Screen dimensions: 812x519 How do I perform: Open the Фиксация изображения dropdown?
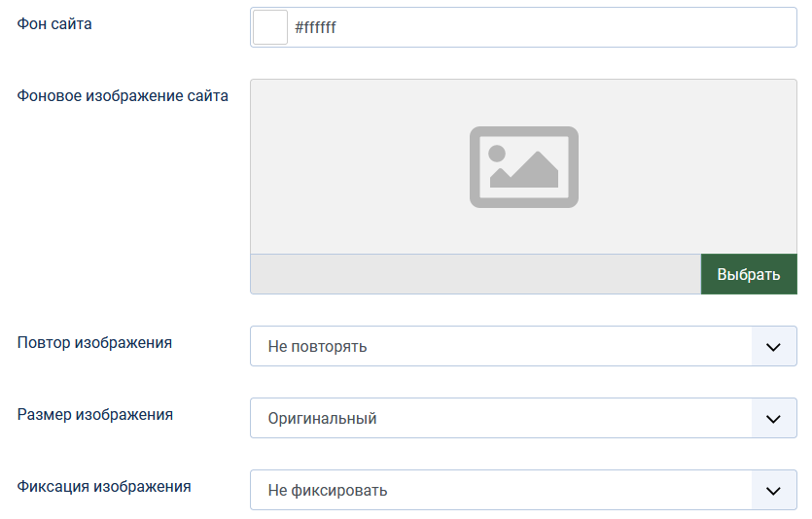click(501, 490)
